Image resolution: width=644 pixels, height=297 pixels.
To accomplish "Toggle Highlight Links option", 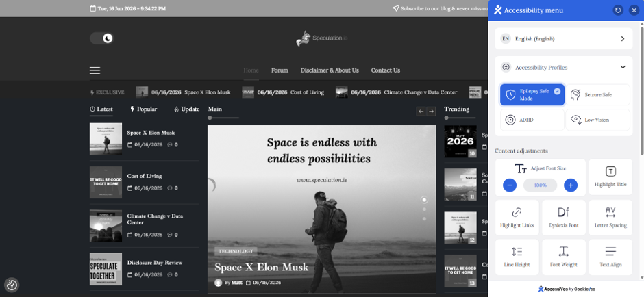I will coord(517,218).
